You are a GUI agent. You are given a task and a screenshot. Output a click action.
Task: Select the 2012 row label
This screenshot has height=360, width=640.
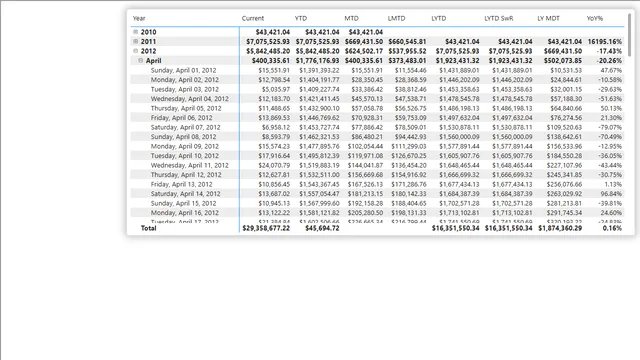coord(149,51)
